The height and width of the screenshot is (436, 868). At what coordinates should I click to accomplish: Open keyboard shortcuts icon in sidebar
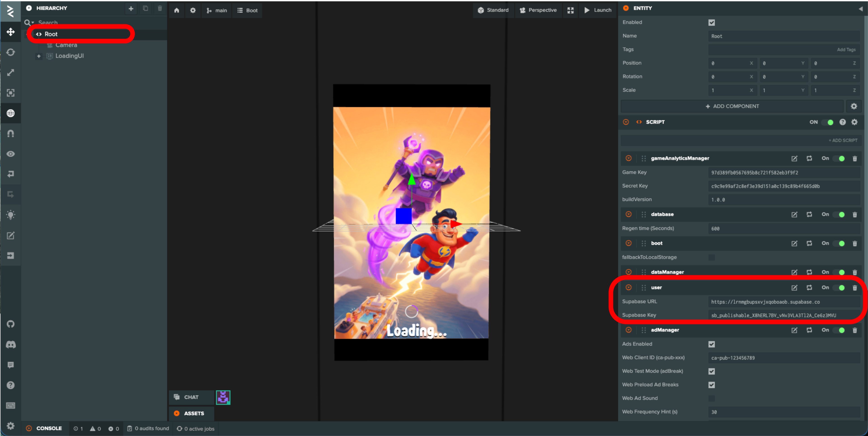tap(10, 405)
